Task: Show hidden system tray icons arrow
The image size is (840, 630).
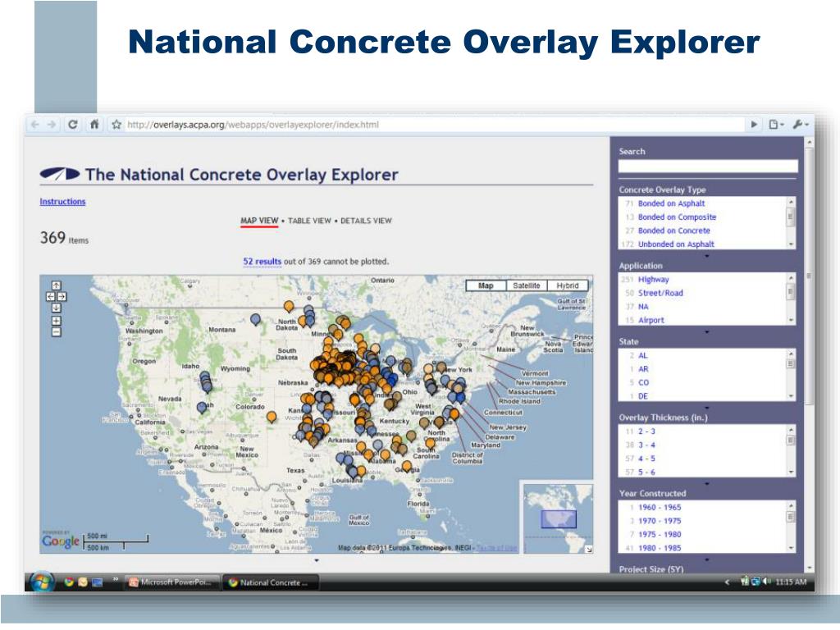Action: pyautogui.click(x=727, y=582)
